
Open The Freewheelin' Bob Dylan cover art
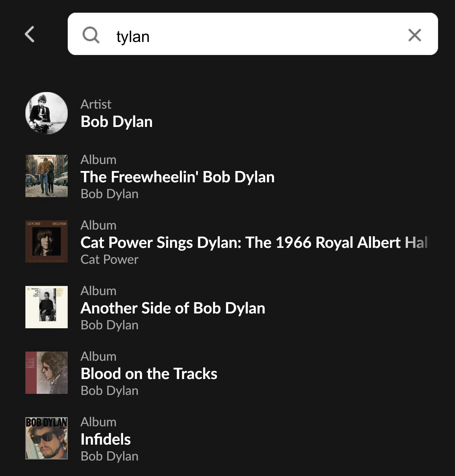(47, 176)
